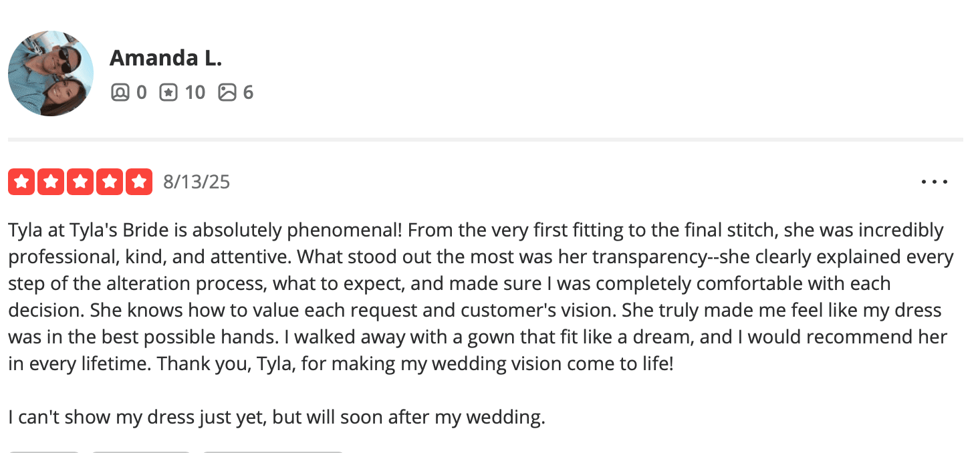Click the review date 8/13/25
Image resolution: width=980 pixels, height=453 pixels.
(197, 182)
